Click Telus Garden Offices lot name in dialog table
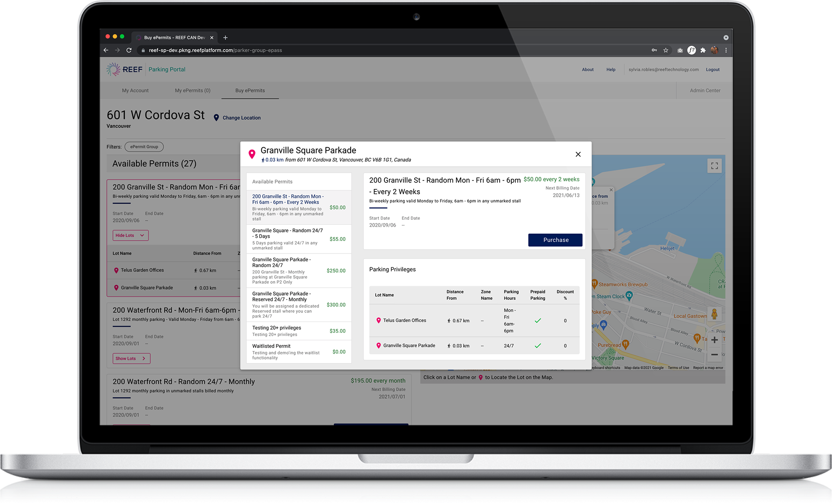The height and width of the screenshot is (504, 832). [x=404, y=321]
